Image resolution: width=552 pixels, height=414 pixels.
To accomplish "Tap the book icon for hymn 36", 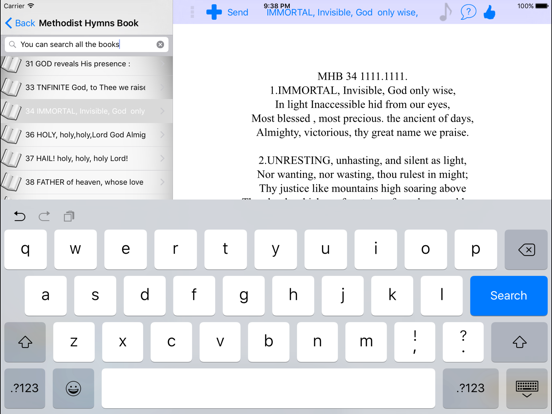I will coord(11,135).
